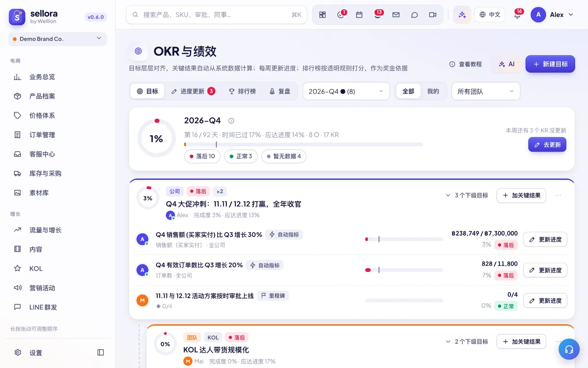Open more options for Q4 大促冲刺 objective
The height and width of the screenshot is (368, 588).
tap(559, 195)
